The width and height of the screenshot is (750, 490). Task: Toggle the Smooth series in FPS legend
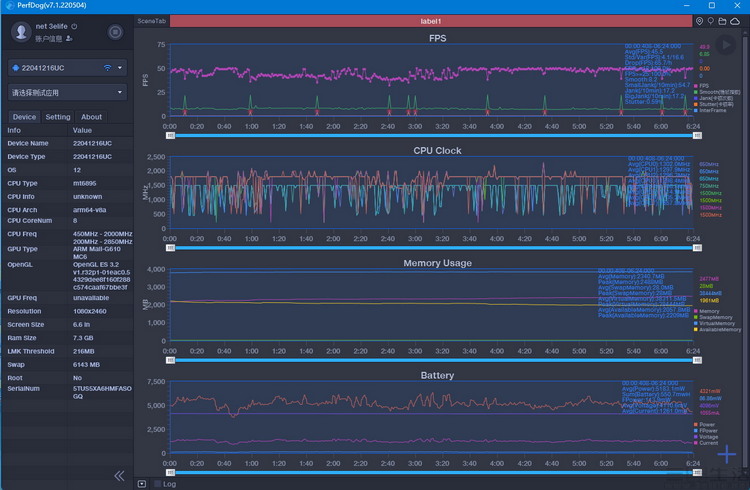pos(717,92)
